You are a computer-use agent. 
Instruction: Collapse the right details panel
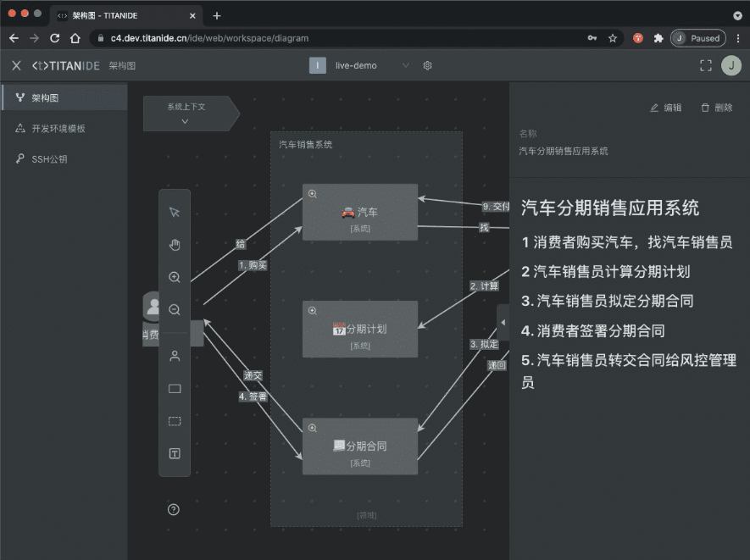pos(503,323)
